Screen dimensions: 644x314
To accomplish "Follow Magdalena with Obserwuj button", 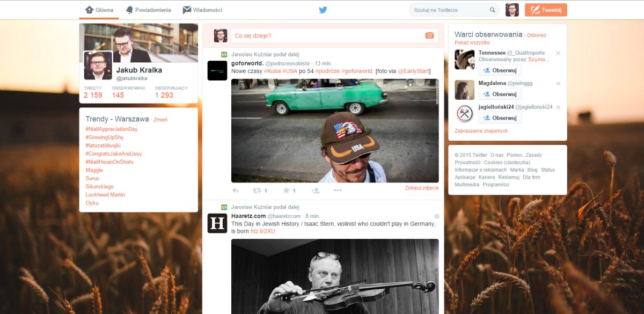I will (500, 94).
